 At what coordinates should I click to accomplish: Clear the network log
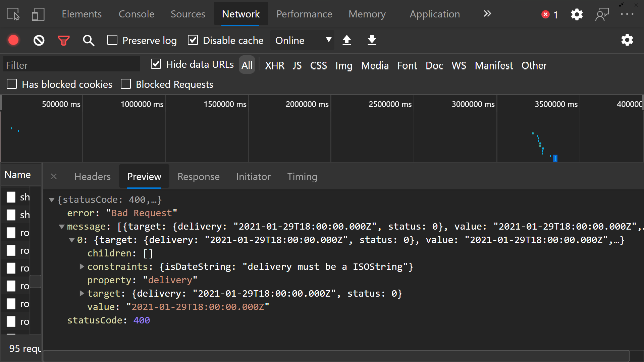click(39, 41)
